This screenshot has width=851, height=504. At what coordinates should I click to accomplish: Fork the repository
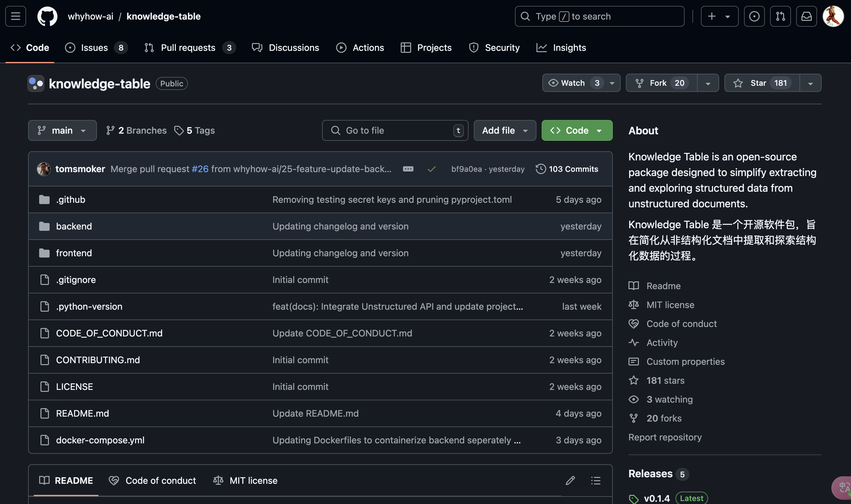662,83
